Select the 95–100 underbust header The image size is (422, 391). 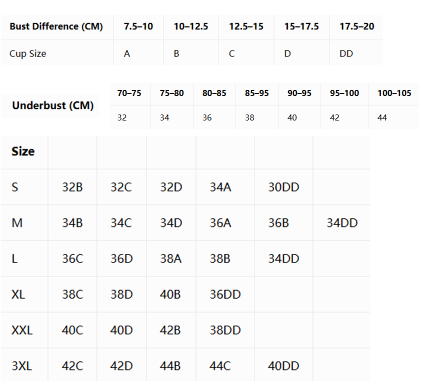click(x=344, y=93)
